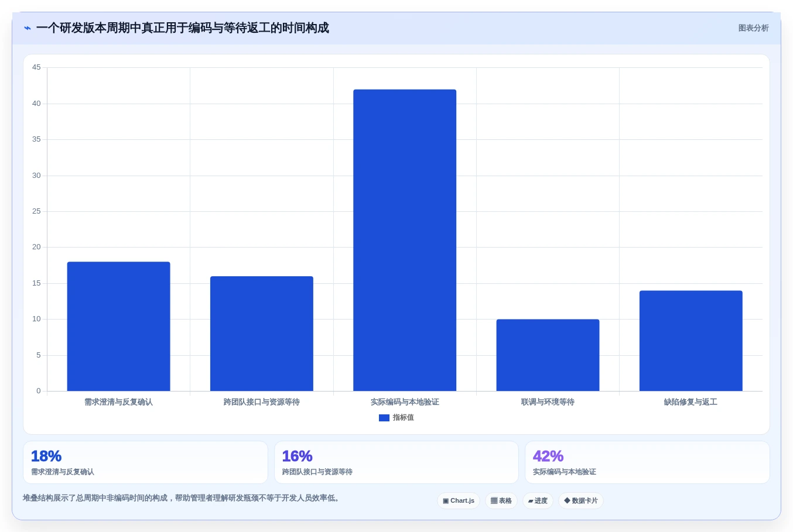Click x-axis label 联调与环境等待
This screenshot has width=793, height=532.
548,402
